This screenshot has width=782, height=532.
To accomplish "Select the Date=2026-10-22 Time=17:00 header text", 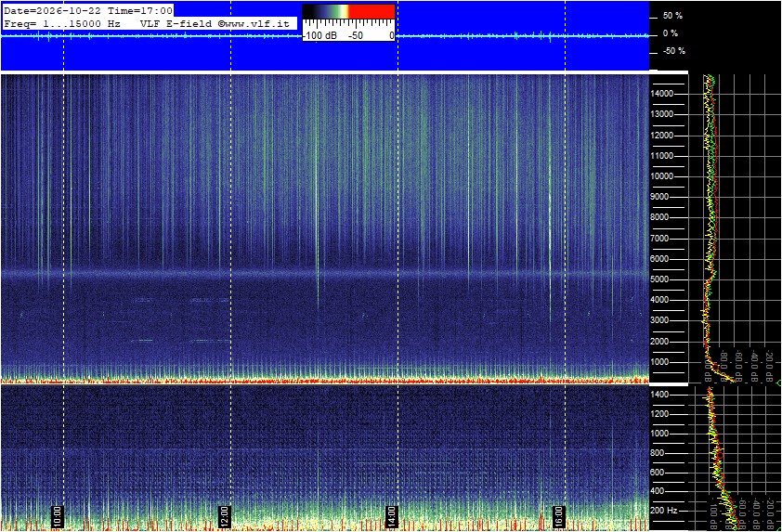I will 88,10.
